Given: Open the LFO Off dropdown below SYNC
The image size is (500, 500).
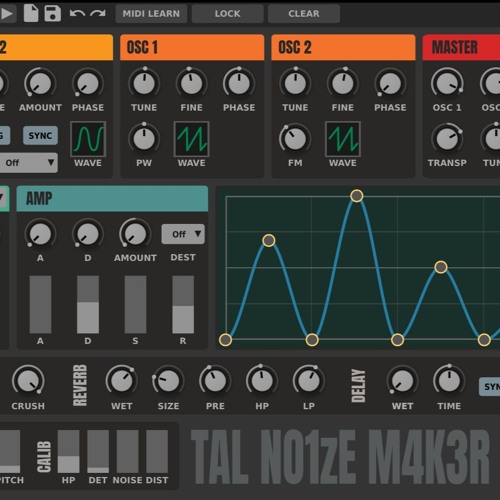Looking at the screenshot, I should pos(28,163).
